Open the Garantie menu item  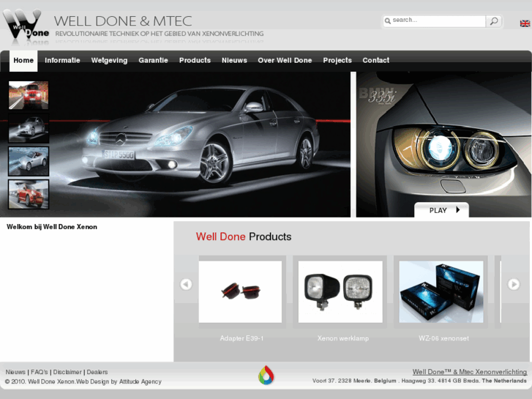pyautogui.click(x=153, y=61)
